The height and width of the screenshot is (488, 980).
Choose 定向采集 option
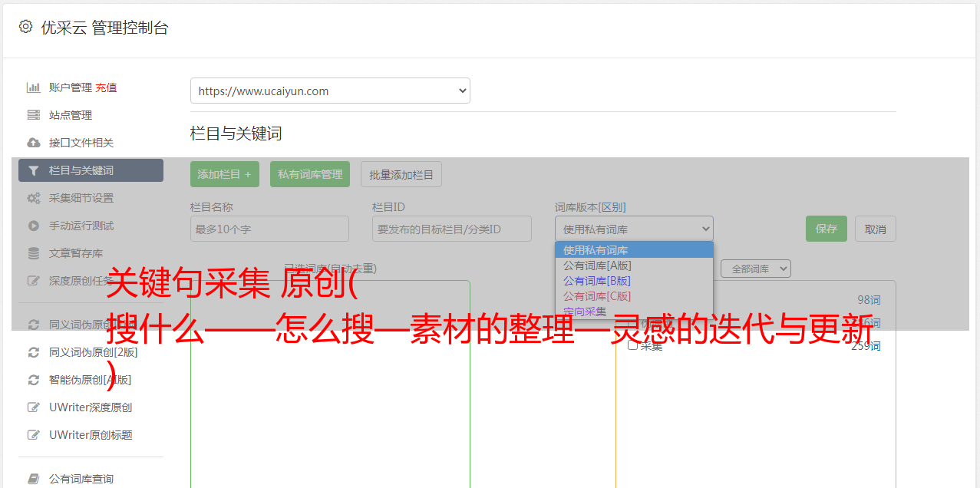tap(634, 312)
